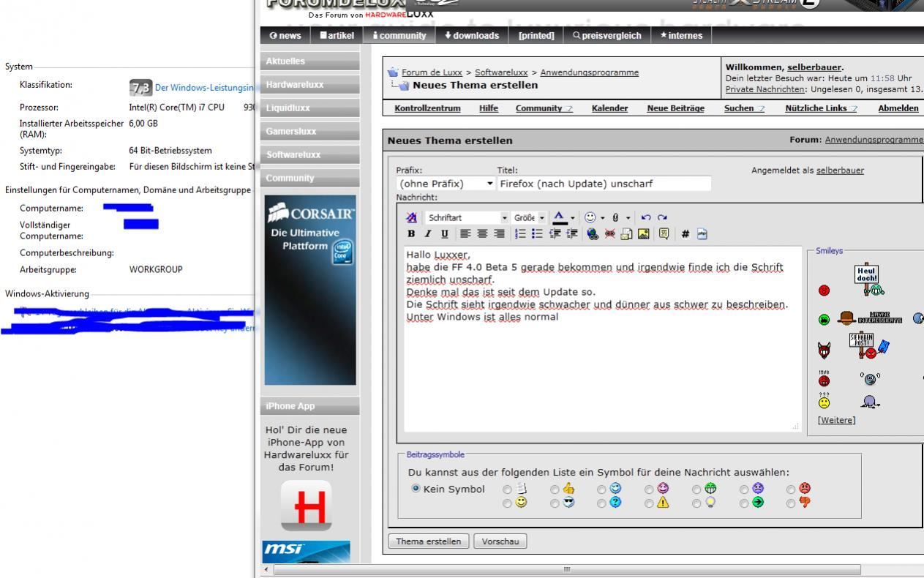Open the 'downloads' top menu tab
Image resolution: width=924 pixels, height=578 pixels.
click(472, 35)
